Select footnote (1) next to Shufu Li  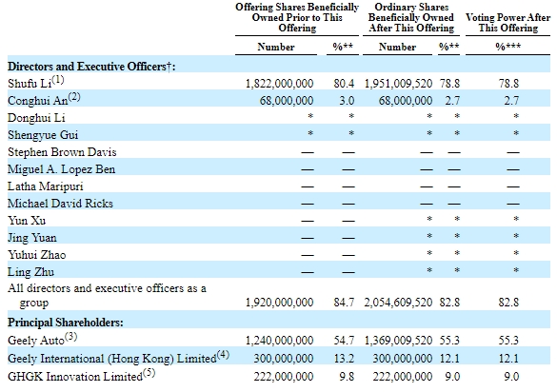pos(58,80)
